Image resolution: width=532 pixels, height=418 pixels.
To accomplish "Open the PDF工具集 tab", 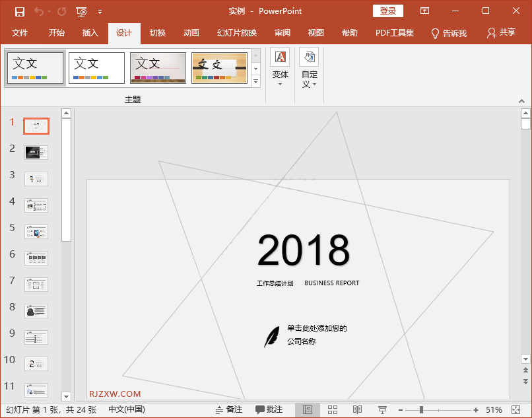I will (x=395, y=33).
